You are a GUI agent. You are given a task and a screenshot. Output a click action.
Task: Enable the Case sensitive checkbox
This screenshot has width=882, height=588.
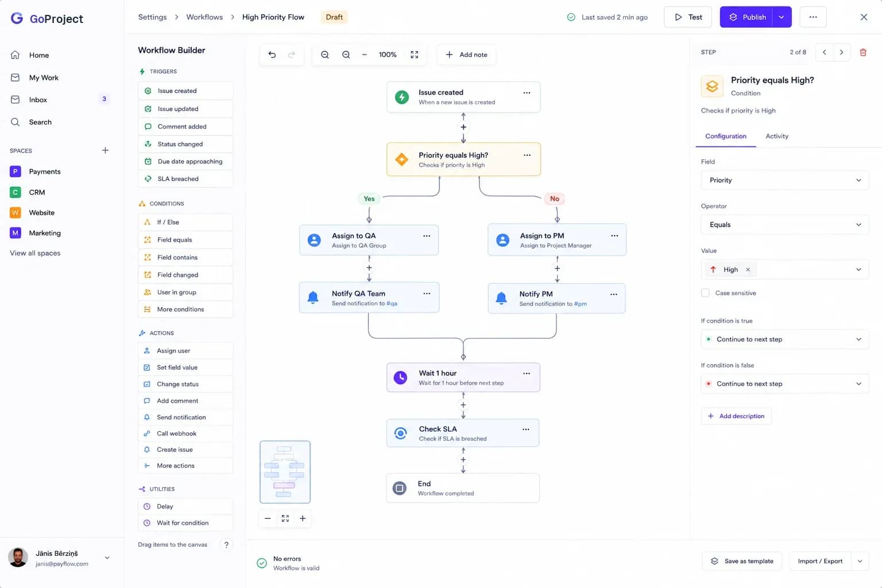click(x=705, y=293)
